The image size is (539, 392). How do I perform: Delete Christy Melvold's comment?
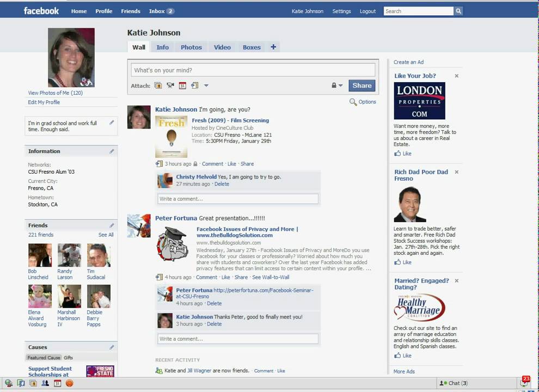click(222, 184)
